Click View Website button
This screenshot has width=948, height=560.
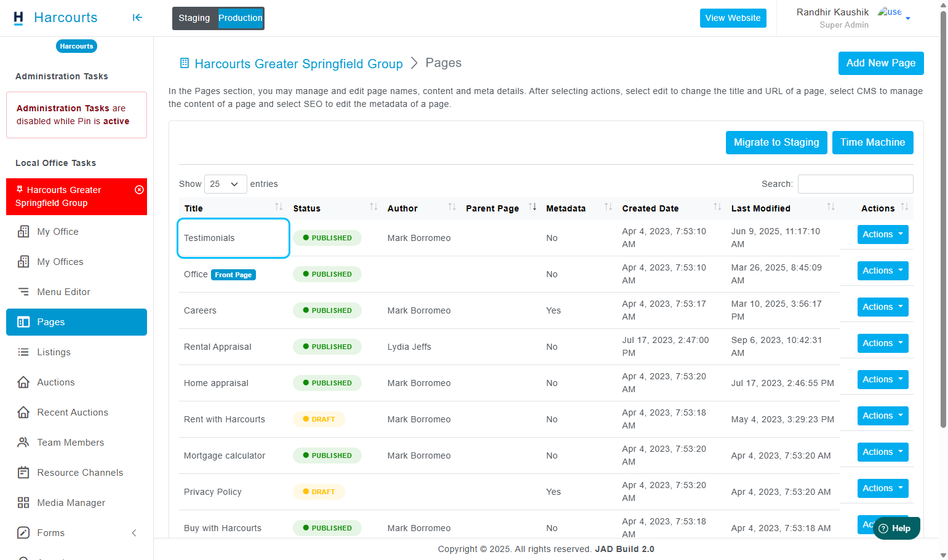click(733, 18)
